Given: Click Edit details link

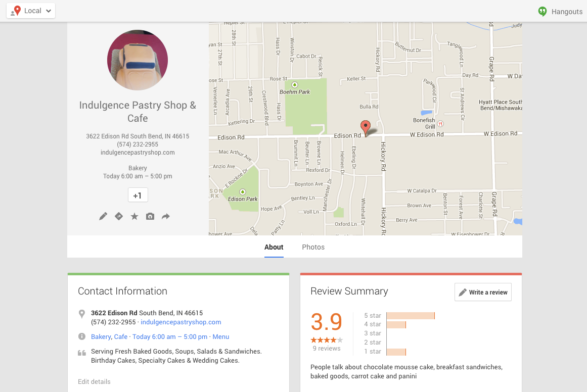Looking at the screenshot, I should click(94, 381).
